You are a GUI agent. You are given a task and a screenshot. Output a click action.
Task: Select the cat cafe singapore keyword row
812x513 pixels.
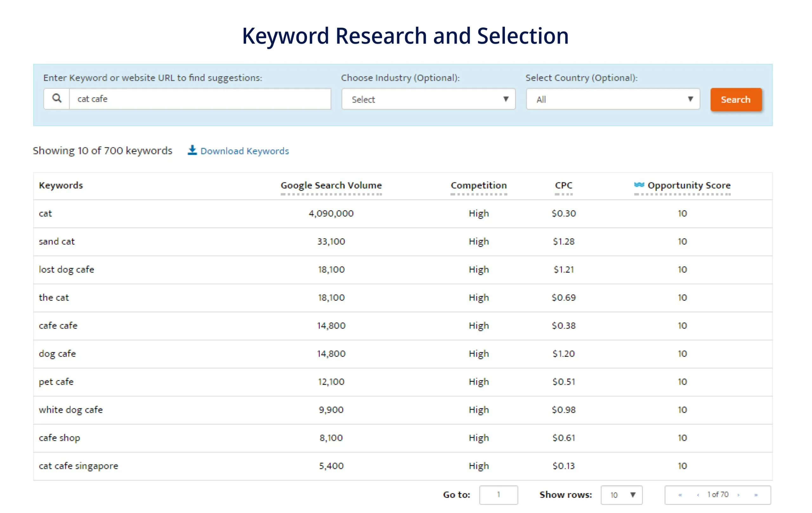[79, 465]
